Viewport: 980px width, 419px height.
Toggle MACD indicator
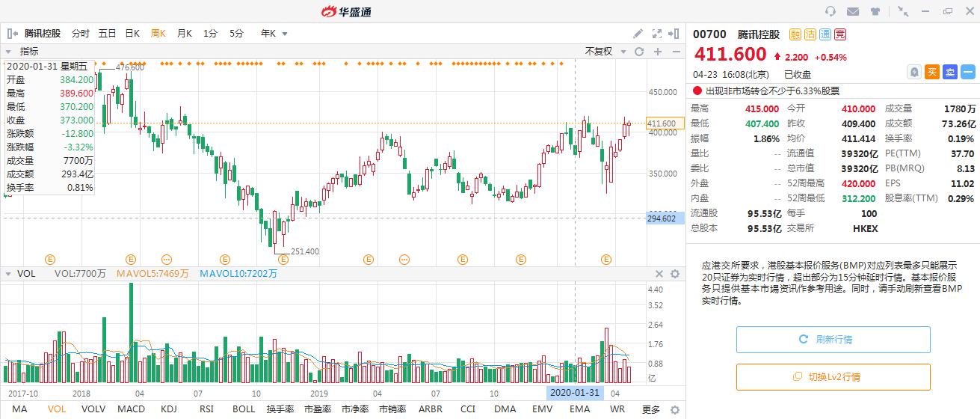(131, 409)
